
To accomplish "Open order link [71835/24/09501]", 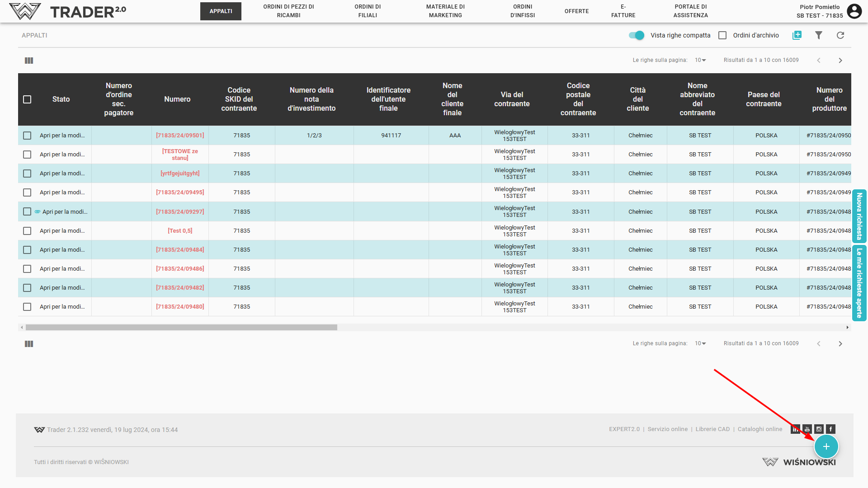I will (180, 136).
